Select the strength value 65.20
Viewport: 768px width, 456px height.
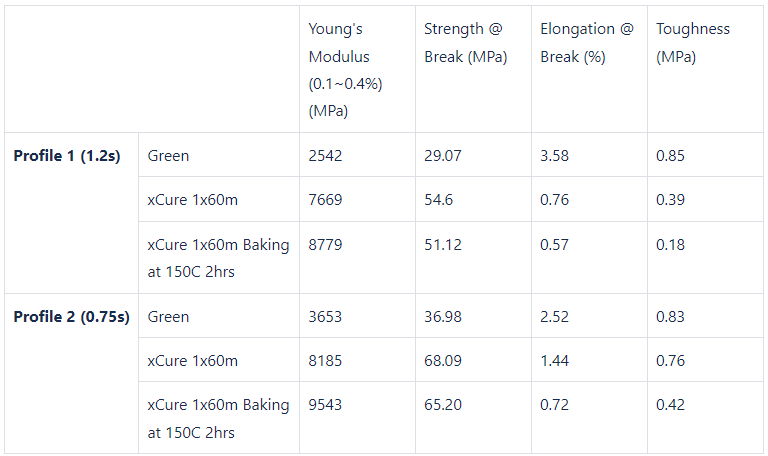click(x=443, y=405)
